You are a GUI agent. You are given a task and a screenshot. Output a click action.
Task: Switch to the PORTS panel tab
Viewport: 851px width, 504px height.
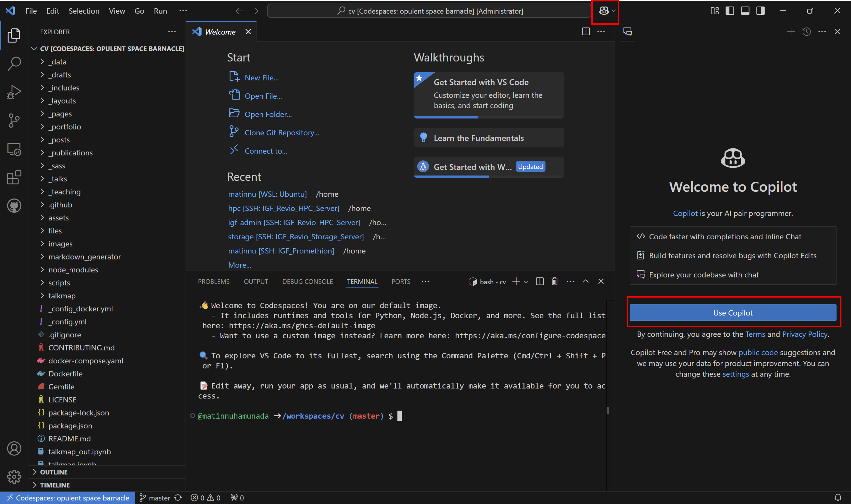pos(401,281)
